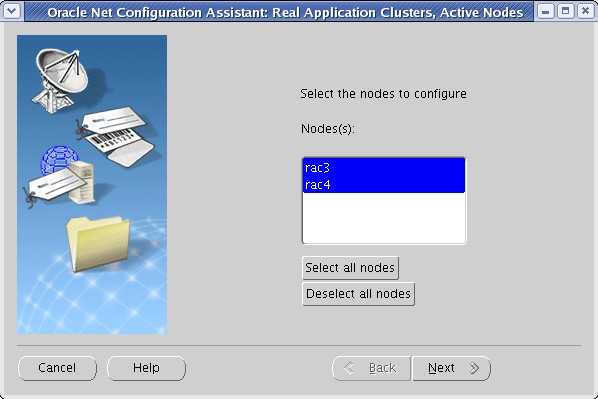This screenshot has height=399, width=598.
Task: Minimize the Oracle Net Configuration window
Action: (x=545, y=11)
